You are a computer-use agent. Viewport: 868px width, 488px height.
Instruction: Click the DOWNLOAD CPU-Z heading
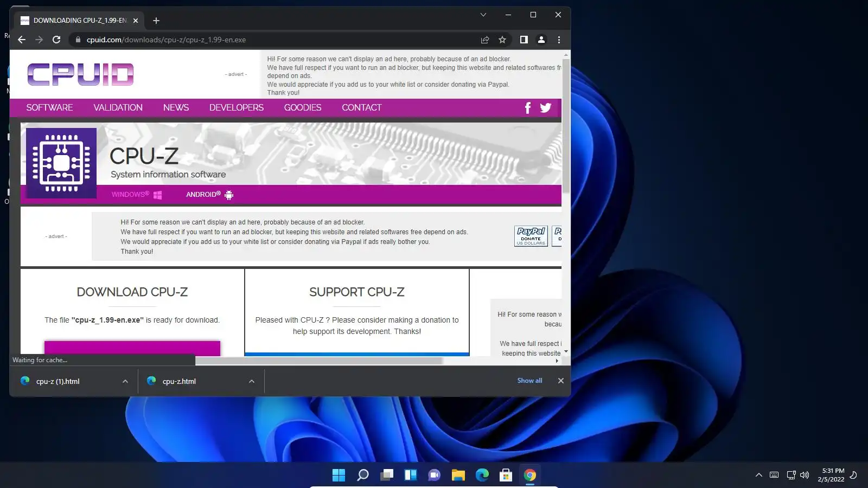(x=132, y=292)
